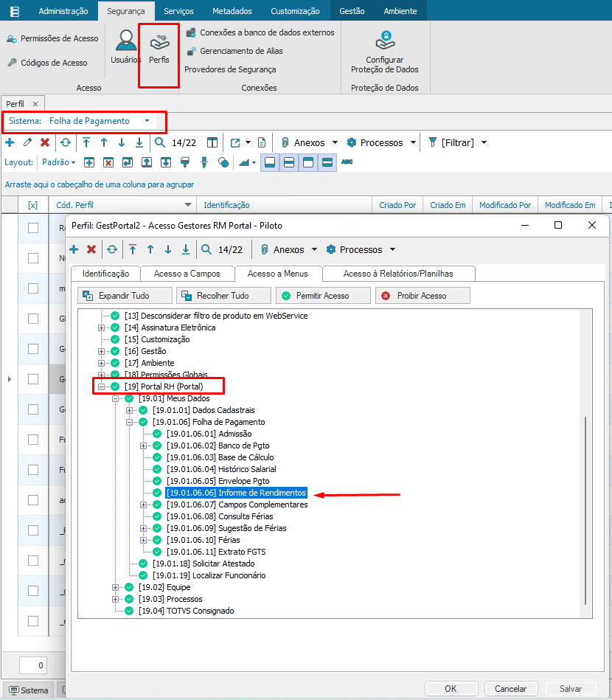Expand the [19.02] Equipe node
This screenshot has height=700, width=612.
click(115, 587)
